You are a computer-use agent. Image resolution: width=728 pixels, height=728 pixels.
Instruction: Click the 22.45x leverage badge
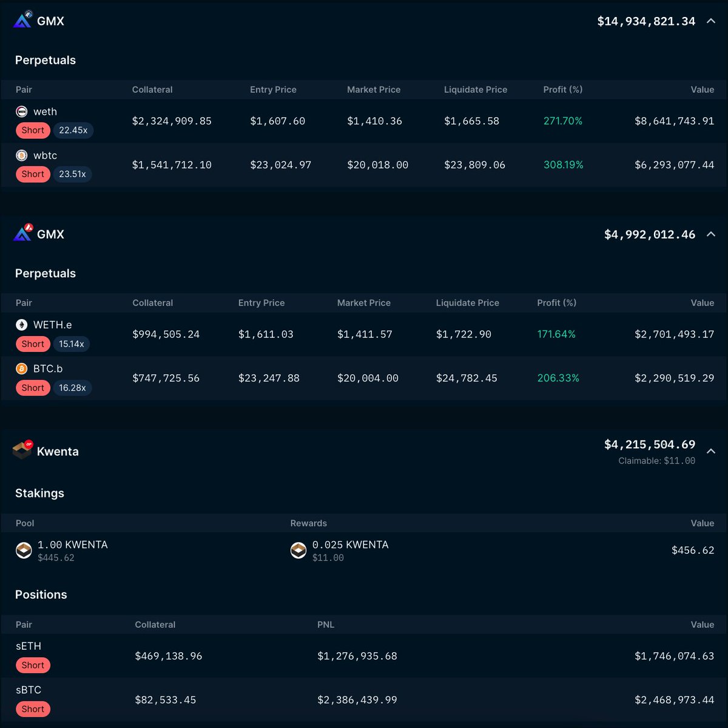pos(73,130)
